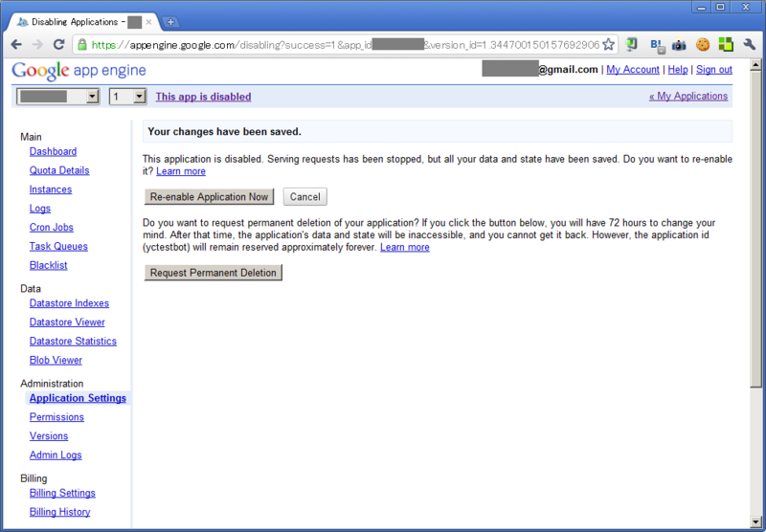Image resolution: width=766 pixels, height=532 pixels.
Task: Open Task Queues in the sidebar
Action: 58,247
